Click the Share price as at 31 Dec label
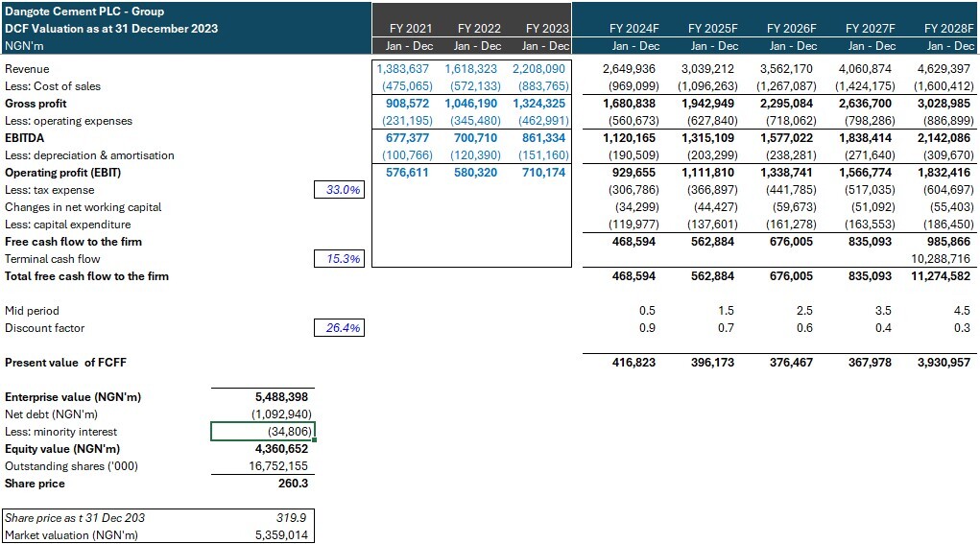The height and width of the screenshot is (544, 980). [75, 518]
